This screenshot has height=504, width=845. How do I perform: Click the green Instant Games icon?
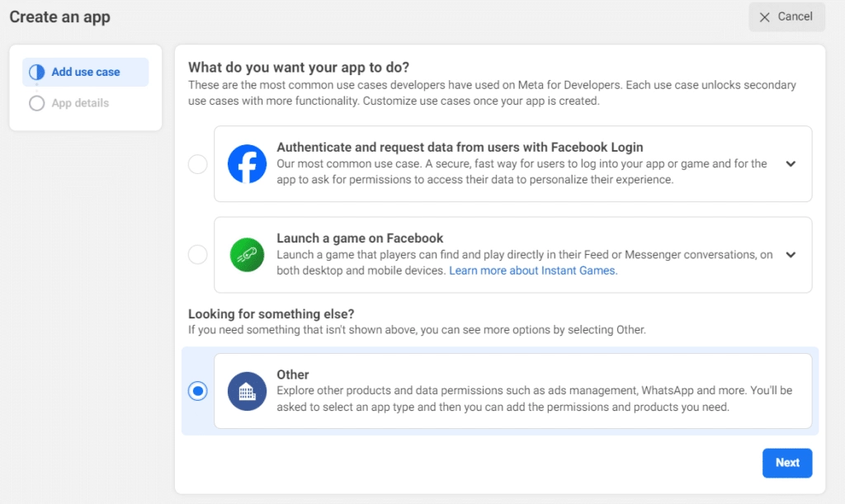point(247,255)
